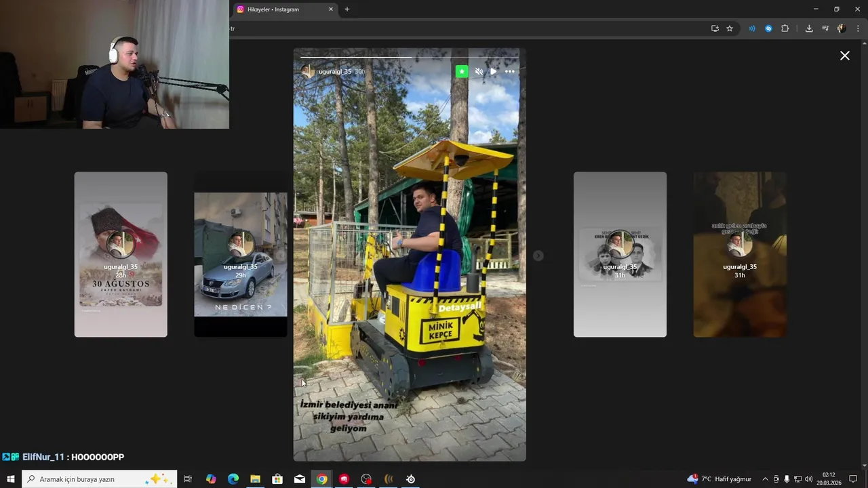The width and height of the screenshot is (868, 488).
Task: Open the weather widget showing 7°C
Action: click(719, 479)
